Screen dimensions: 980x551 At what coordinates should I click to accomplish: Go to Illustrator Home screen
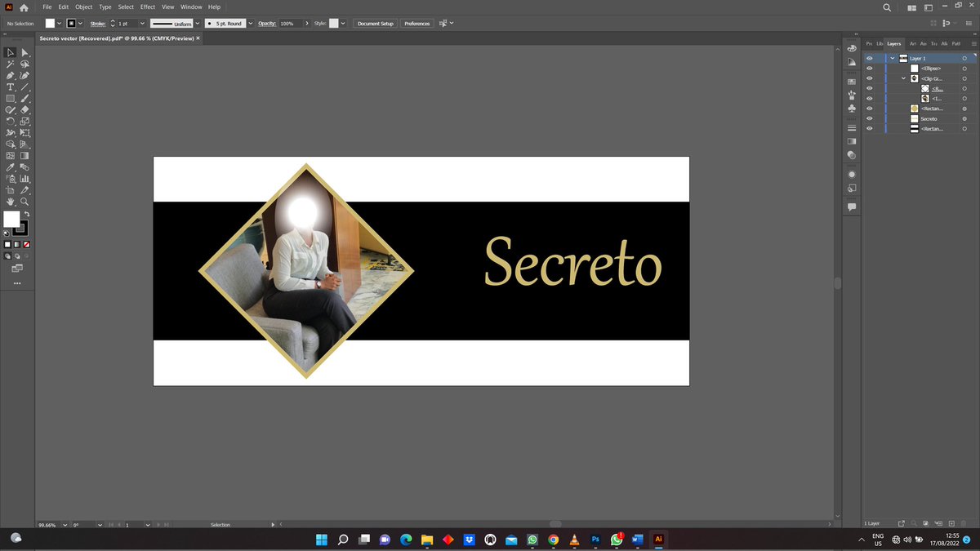coord(24,7)
